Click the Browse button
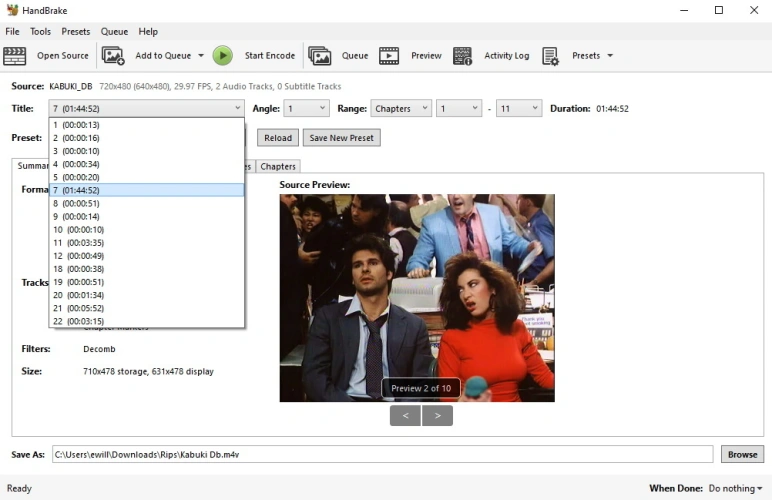Image resolution: width=772 pixels, height=500 pixels. (742, 454)
